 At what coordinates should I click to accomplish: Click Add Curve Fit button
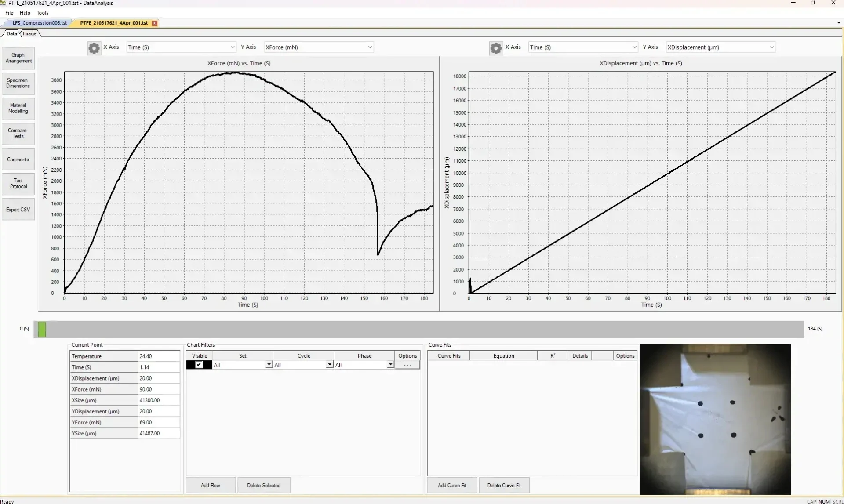click(x=451, y=486)
